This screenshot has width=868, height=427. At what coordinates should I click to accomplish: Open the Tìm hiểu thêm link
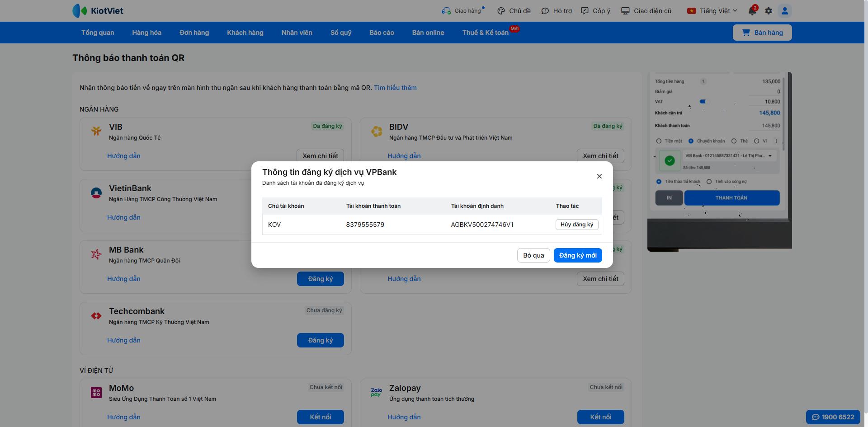(395, 88)
